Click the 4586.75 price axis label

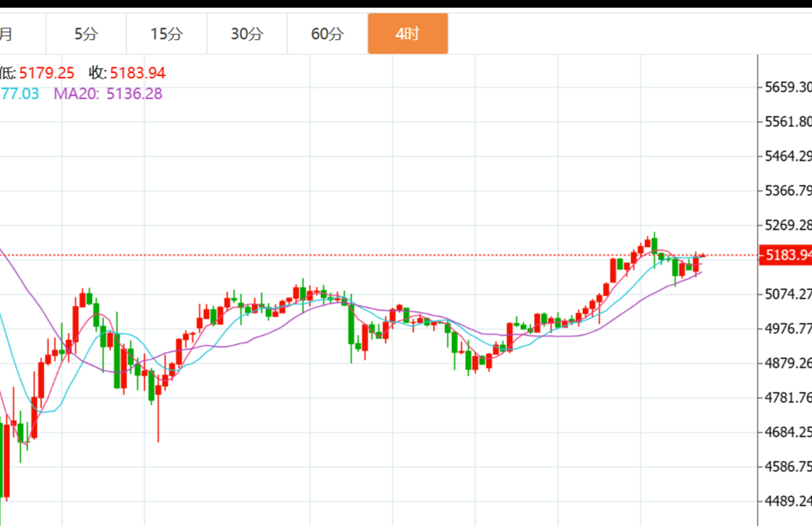pos(787,466)
